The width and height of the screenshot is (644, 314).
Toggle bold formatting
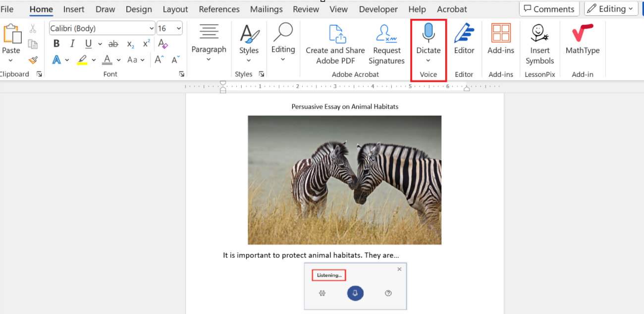tap(56, 44)
